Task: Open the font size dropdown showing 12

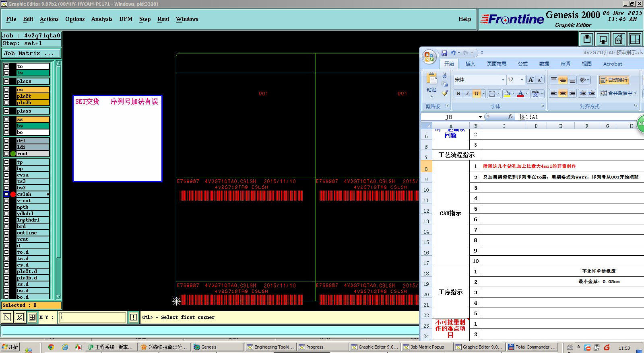Action: 522,80
